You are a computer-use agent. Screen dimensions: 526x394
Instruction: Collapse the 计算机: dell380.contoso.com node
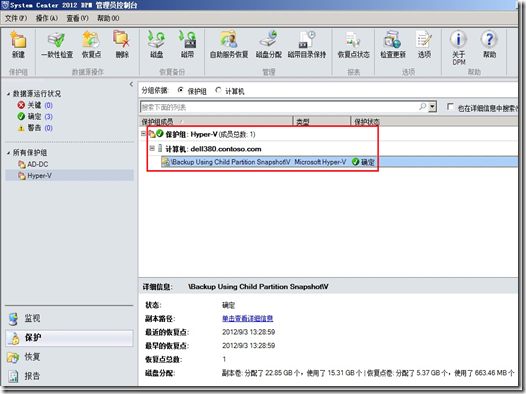[x=152, y=148]
